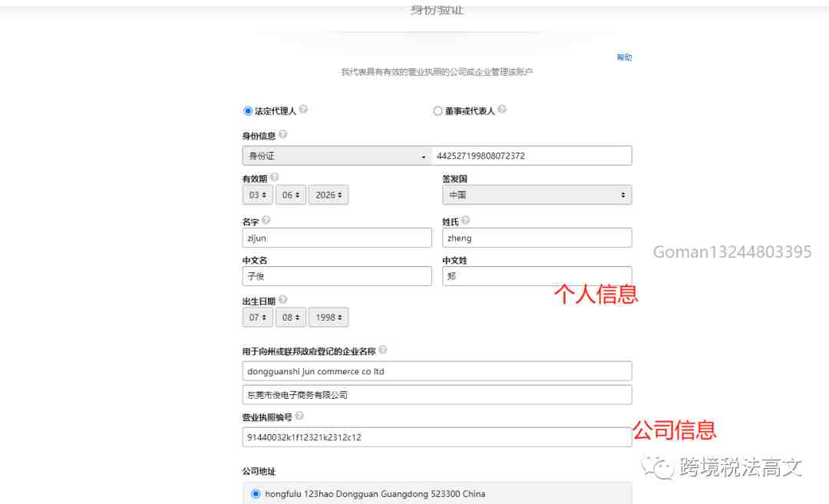Click the 身份验证 page heading text
Viewport: 829px width, 504px height.
[438, 9]
